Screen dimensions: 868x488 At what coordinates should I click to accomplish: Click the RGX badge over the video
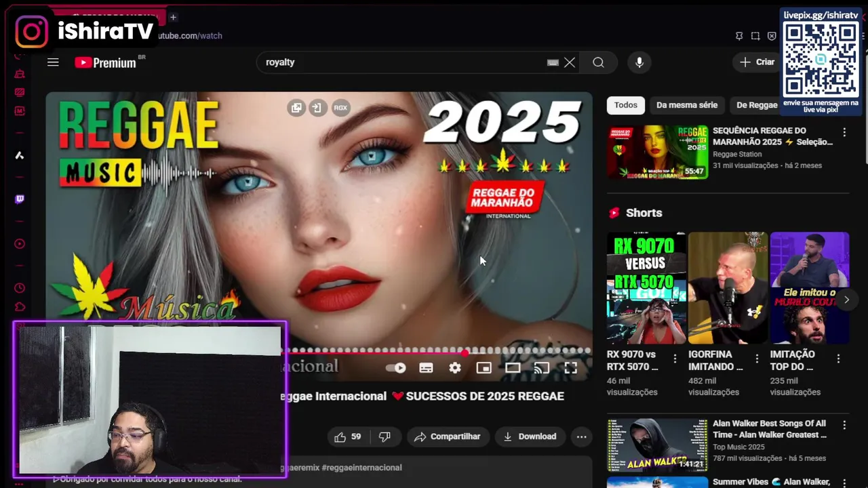(x=340, y=108)
